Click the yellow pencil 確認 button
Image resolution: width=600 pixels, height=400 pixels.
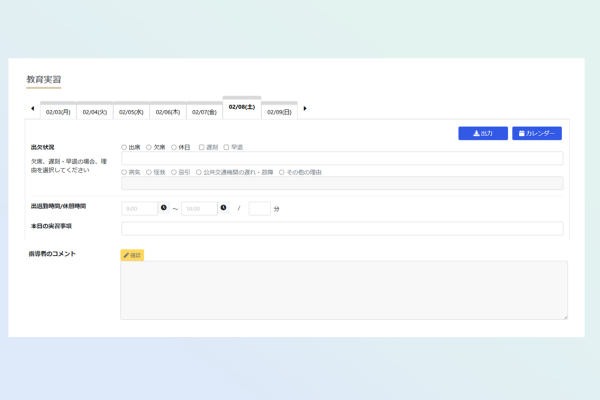tap(132, 255)
